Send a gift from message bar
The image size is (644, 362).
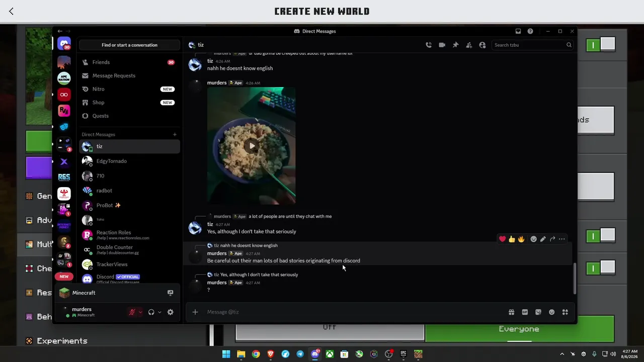click(511, 312)
